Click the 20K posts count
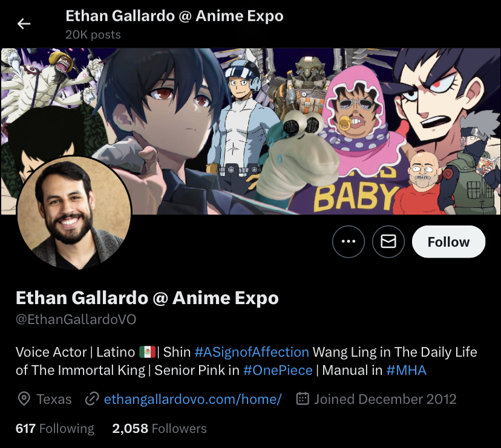 coord(93,34)
